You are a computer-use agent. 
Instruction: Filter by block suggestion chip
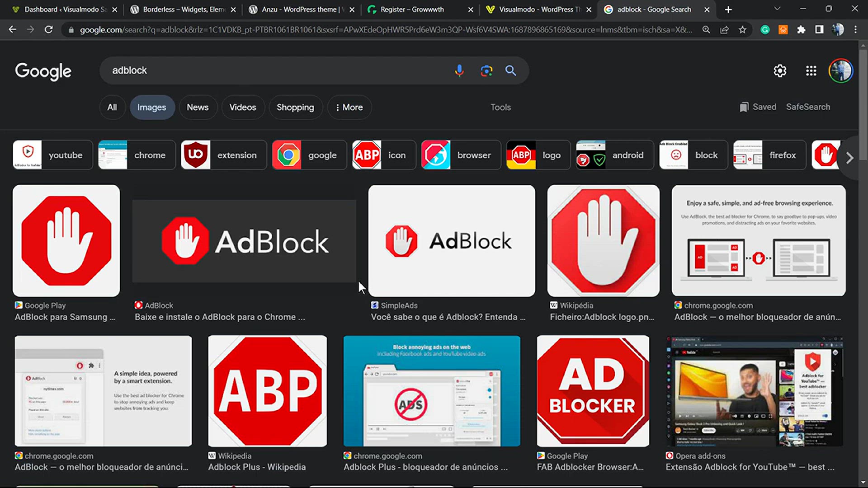tap(693, 155)
